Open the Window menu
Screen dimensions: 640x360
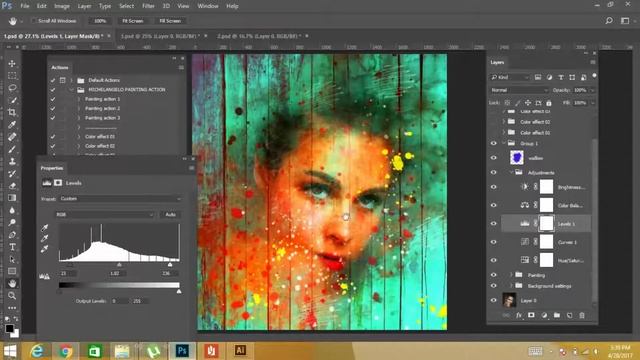tap(208, 6)
